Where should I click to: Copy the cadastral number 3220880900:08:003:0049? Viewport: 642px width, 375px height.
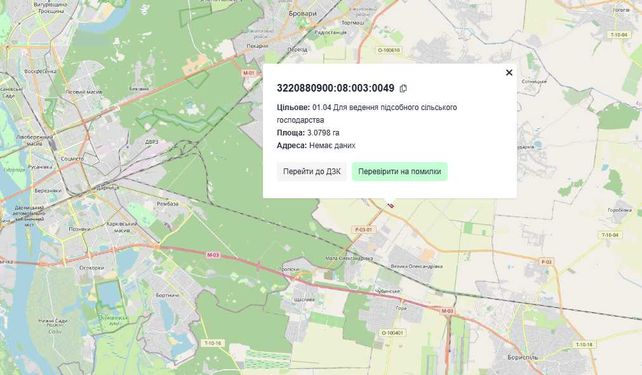[403, 88]
